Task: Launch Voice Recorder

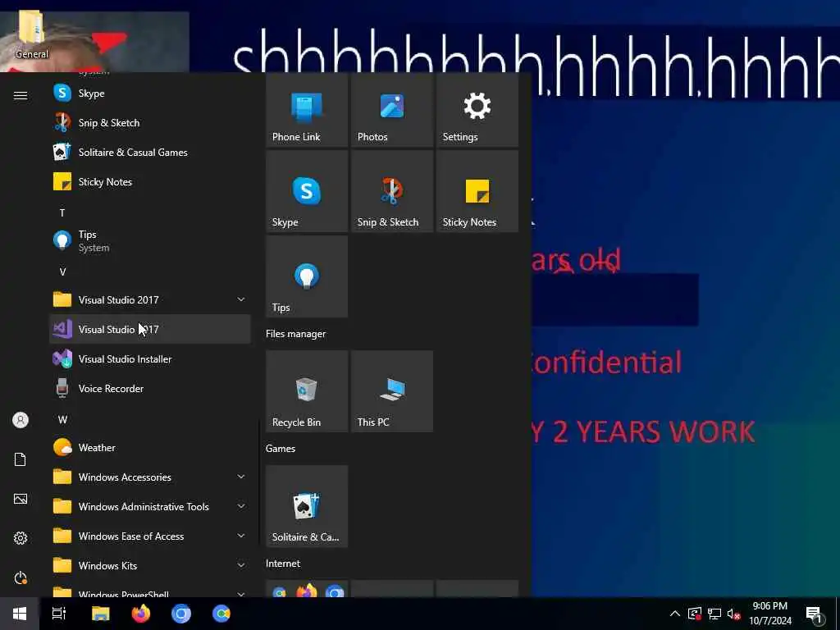Action: [x=150, y=388]
